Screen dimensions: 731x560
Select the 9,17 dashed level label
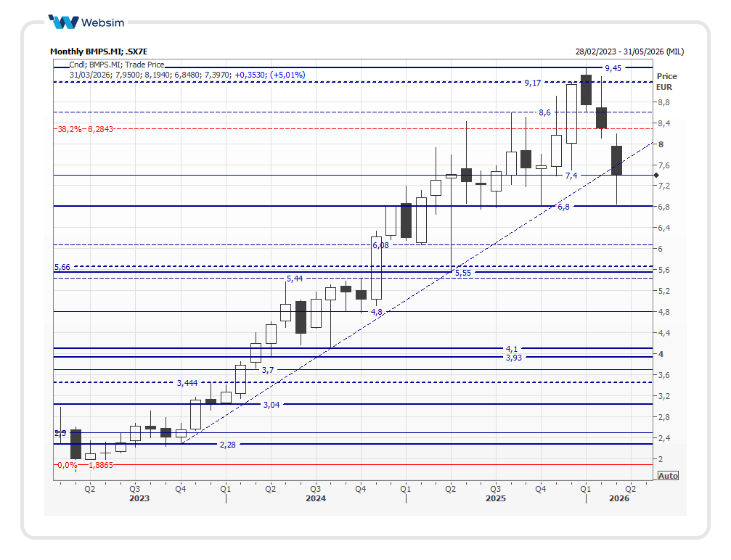coord(533,83)
